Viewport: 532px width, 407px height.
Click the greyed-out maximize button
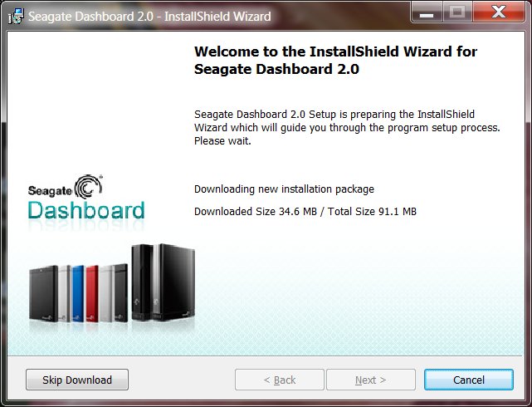point(457,12)
